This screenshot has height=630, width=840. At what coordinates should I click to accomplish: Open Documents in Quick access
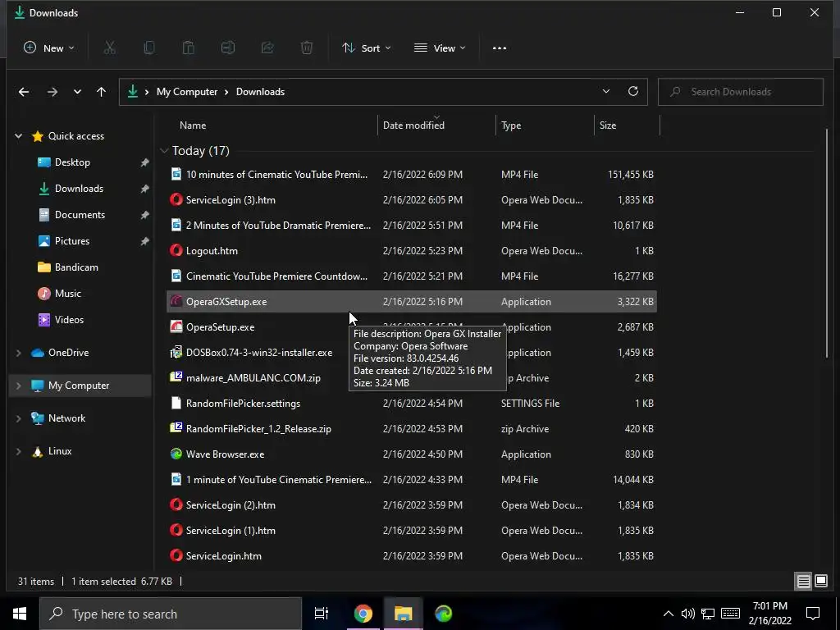click(80, 215)
